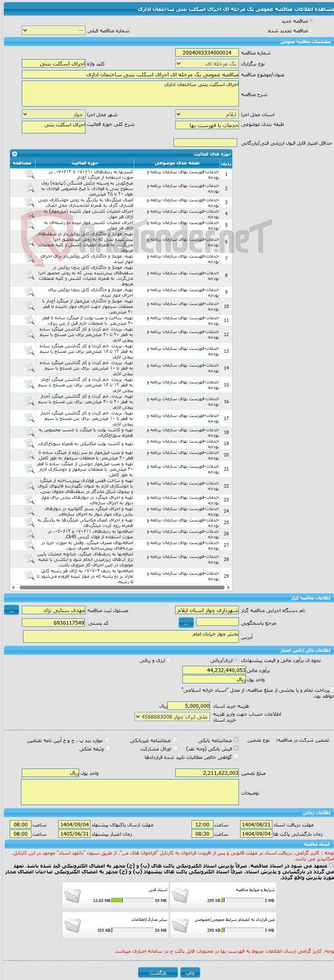Open view icon for activity row 20
The height and width of the screenshot is (980, 334).
(29, 455)
